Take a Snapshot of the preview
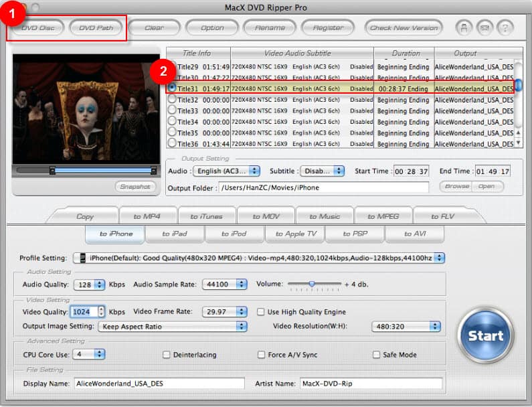The width and height of the screenshot is (532, 407). (135, 187)
